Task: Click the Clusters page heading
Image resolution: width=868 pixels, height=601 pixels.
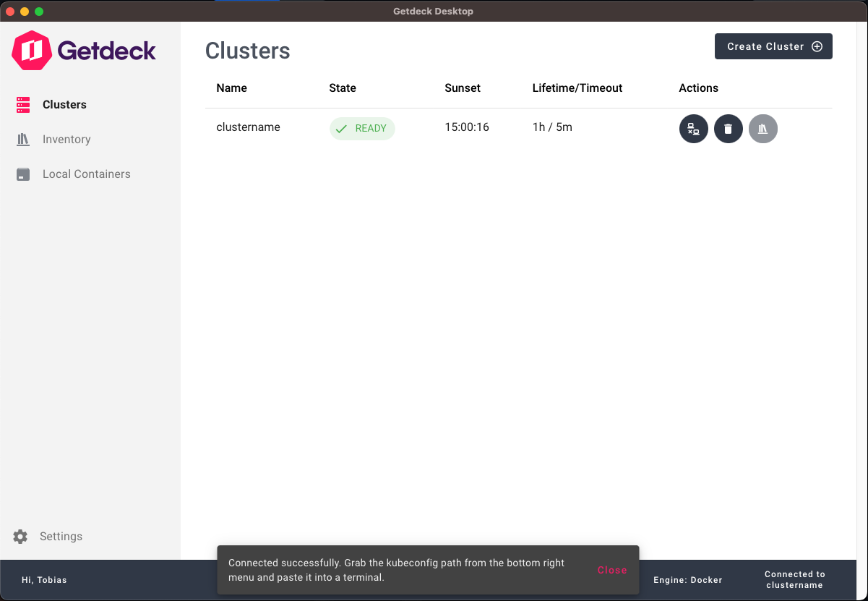Action: [x=248, y=51]
